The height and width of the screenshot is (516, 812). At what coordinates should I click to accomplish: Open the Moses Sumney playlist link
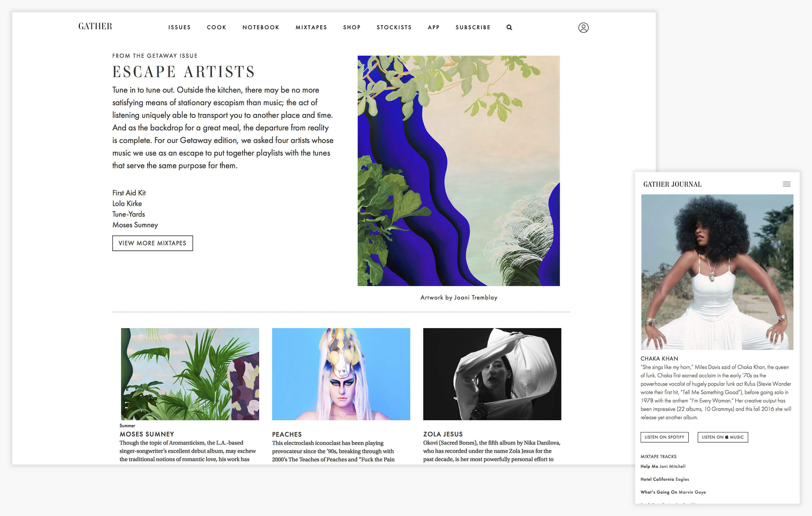[135, 225]
